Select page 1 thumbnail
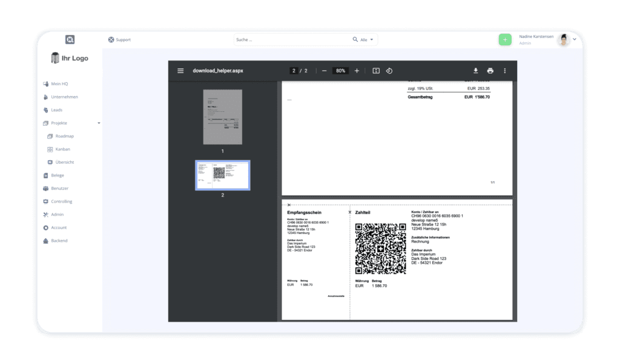Screen dimensions: 620x364 tap(222, 117)
